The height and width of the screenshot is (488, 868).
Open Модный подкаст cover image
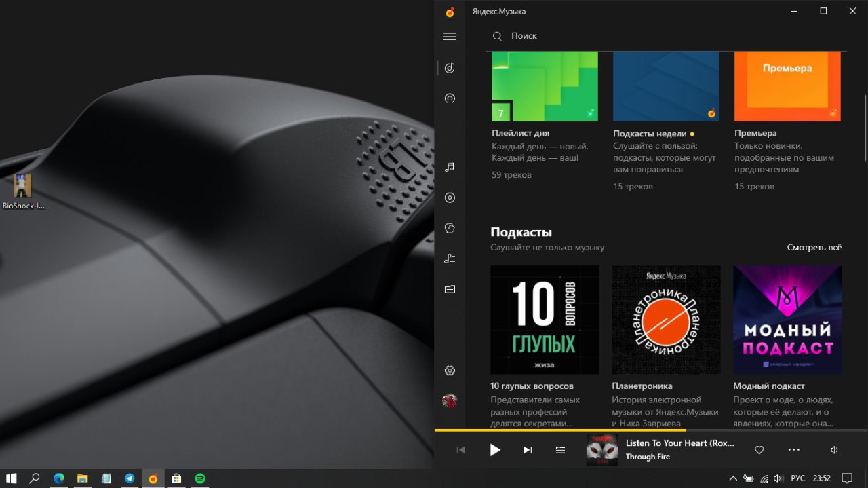point(787,320)
